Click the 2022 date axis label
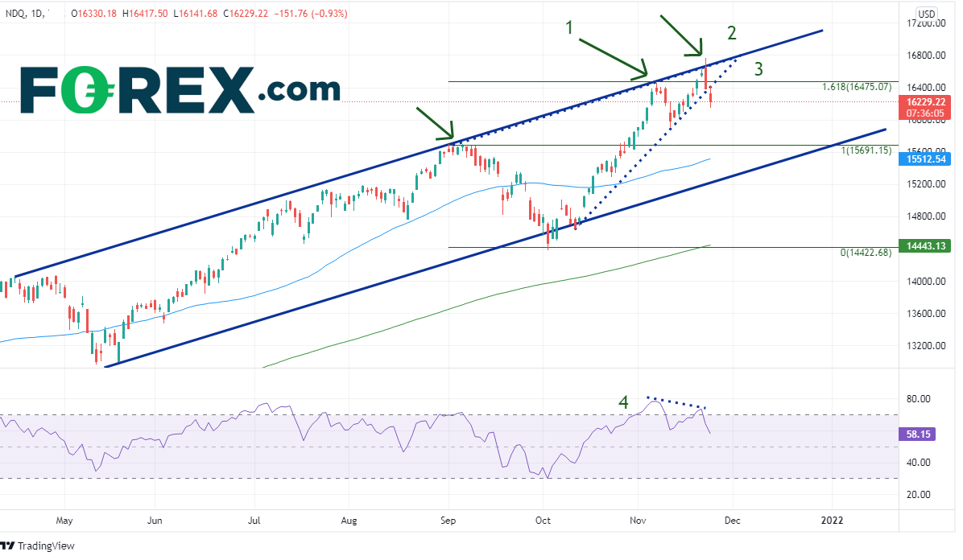The height and width of the screenshot is (560, 963). 831,520
